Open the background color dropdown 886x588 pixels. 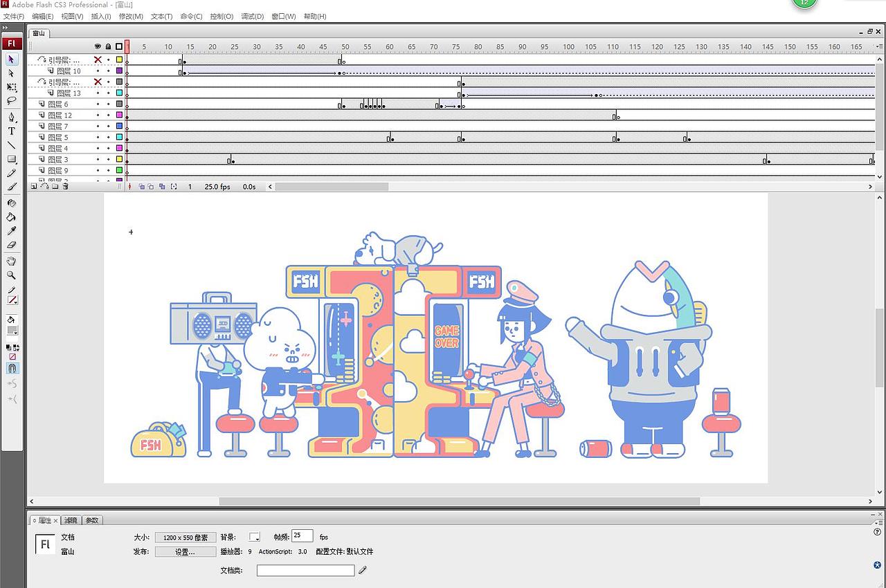255,538
